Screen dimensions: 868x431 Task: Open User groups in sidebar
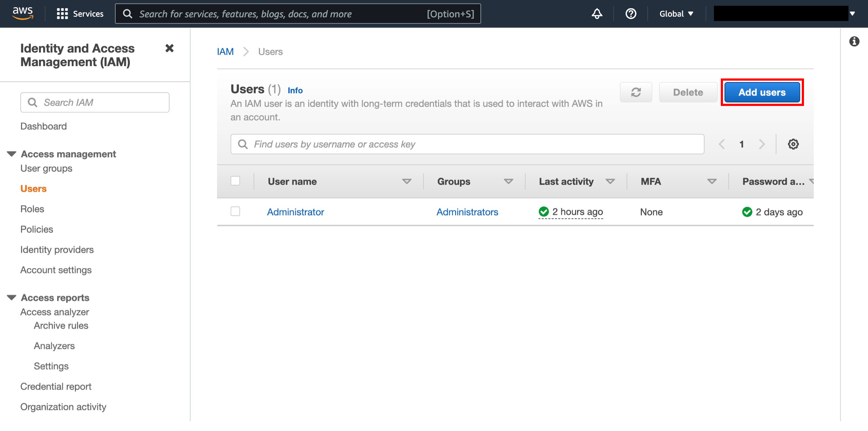(x=46, y=168)
